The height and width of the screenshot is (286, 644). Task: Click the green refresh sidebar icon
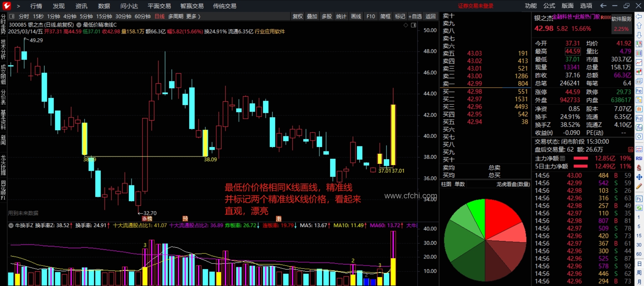click(639, 208)
